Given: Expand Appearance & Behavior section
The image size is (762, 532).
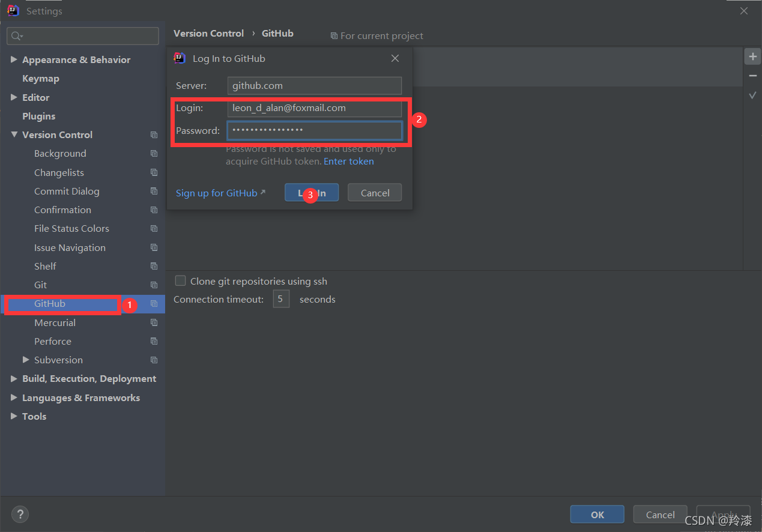Looking at the screenshot, I should (14, 59).
